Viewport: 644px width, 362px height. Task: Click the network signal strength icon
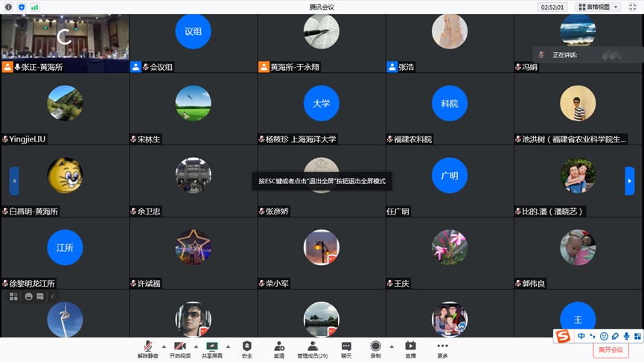click(x=34, y=7)
